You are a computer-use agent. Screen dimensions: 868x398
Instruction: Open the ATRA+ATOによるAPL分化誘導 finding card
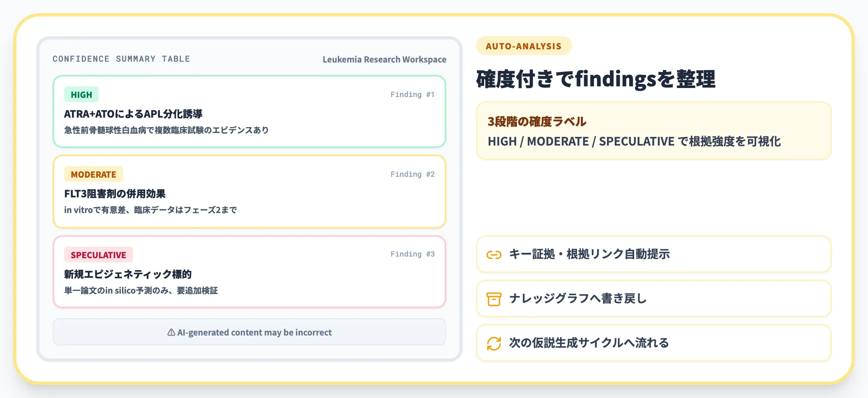[x=249, y=111]
